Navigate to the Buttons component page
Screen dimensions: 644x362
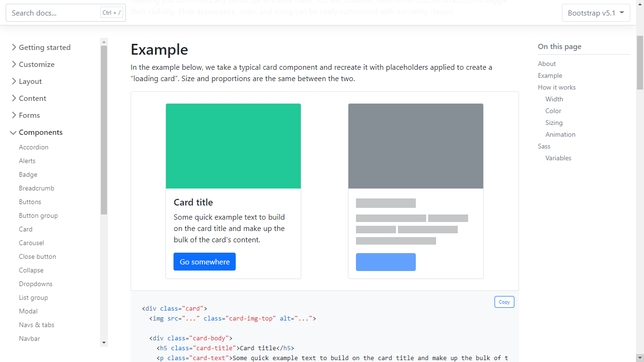pos(30,202)
